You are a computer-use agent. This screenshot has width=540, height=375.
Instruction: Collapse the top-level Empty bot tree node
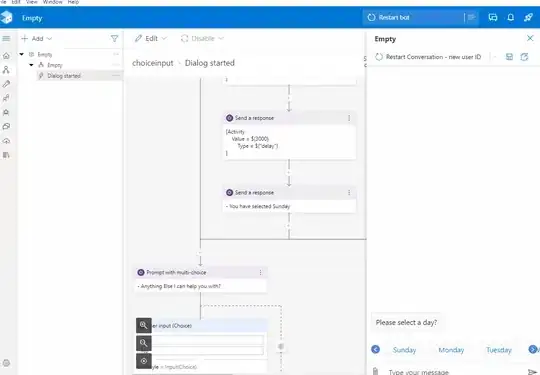click(x=22, y=54)
